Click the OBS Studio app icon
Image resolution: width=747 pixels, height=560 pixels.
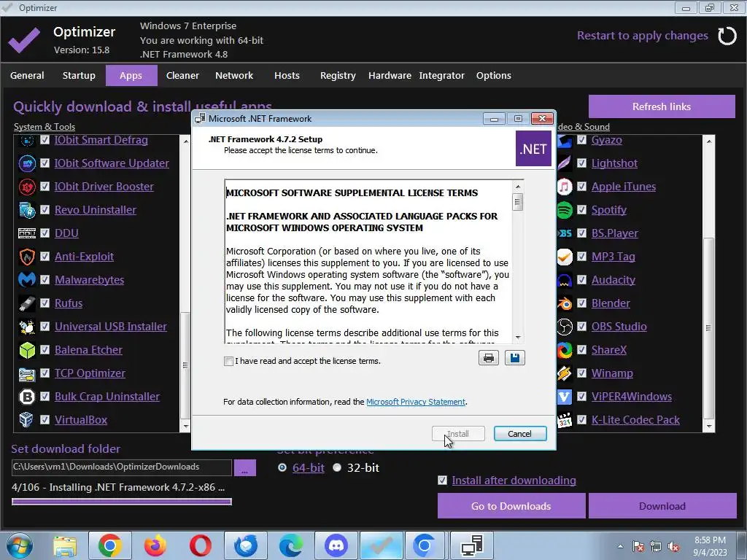[x=565, y=327]
